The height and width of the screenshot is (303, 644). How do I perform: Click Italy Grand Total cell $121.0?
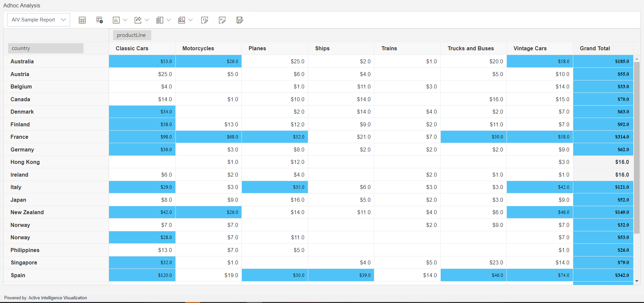tap(603, 187)
